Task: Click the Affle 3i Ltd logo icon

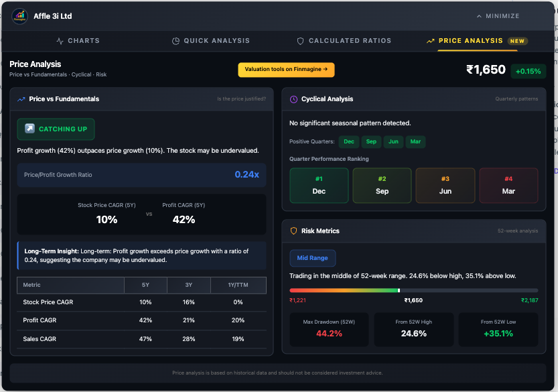Action: pyautogui.click(x=19, y=16)
